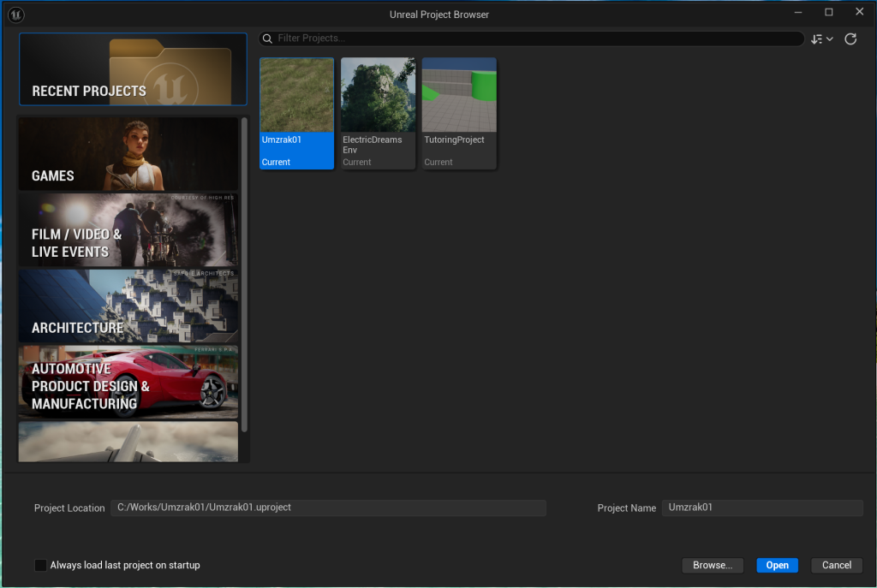Maximize the Unreal Project Browser window
The width and height of the screenshot is (877, 588).
pyautogui.click(x=829, y=12)
